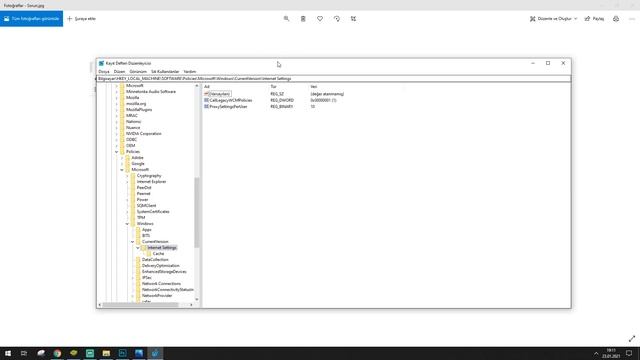Open the Sık Kullanılanlar menu
640x360 pixels.
coord(165,71)
